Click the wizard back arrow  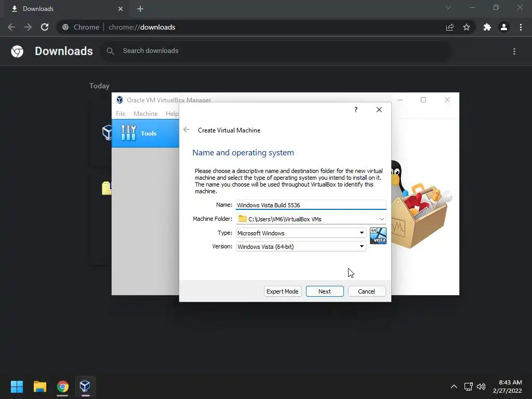(x=187, y=130)
